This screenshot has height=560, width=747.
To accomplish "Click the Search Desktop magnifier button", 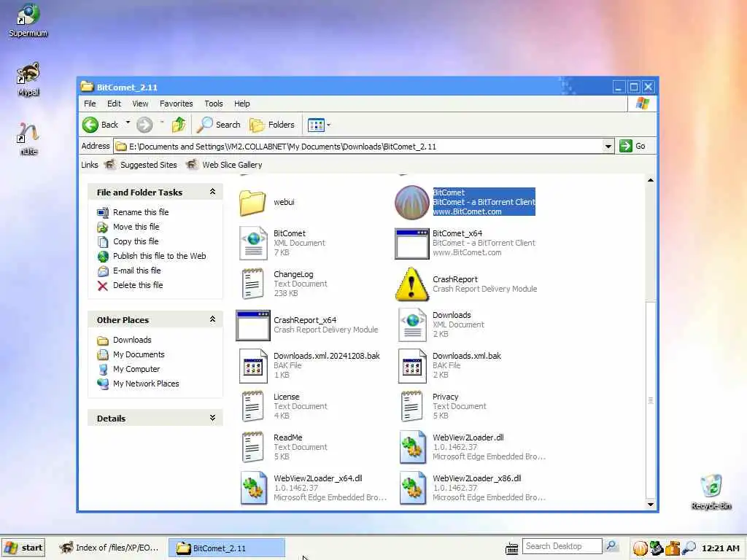I will pos(611,546).
